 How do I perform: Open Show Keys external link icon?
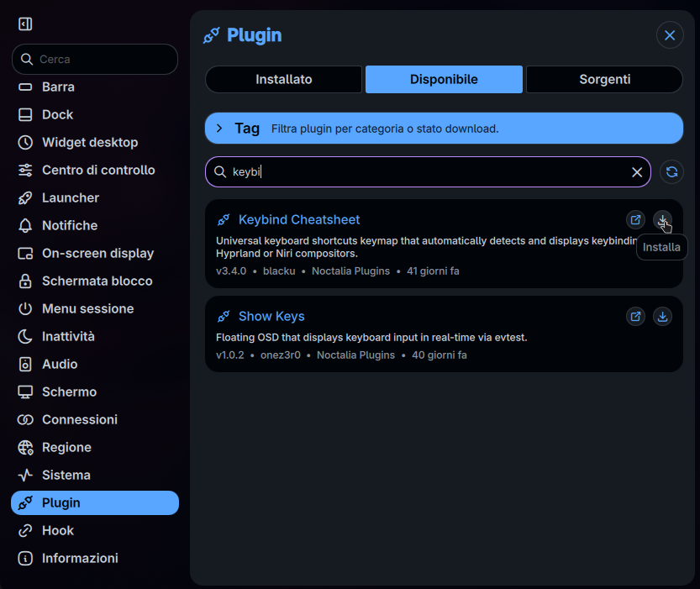[x=635, y=317]
